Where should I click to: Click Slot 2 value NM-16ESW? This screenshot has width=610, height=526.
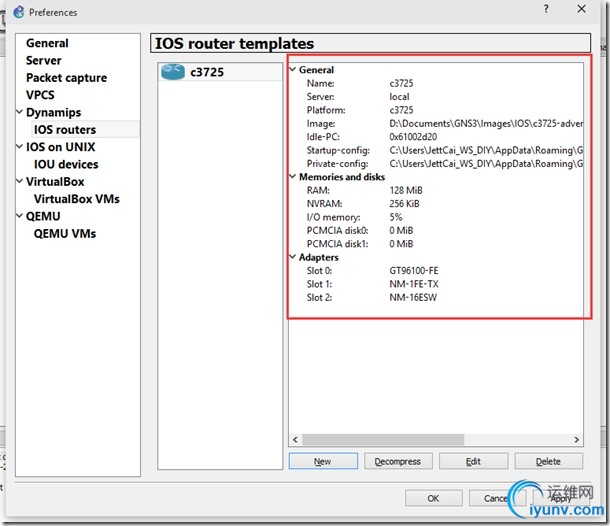(413, 298)
